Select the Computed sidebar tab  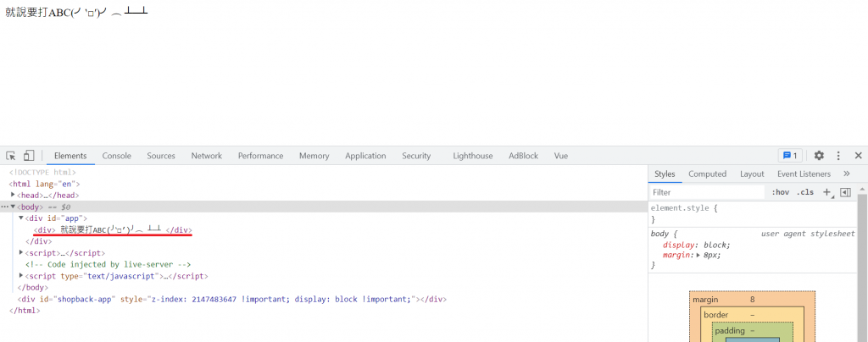pos(707,174)
